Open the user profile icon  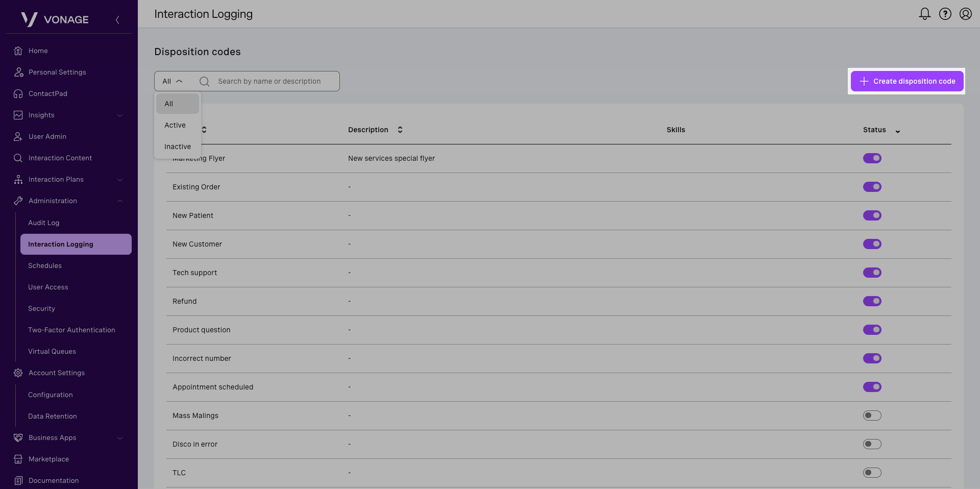coord(965,14)
